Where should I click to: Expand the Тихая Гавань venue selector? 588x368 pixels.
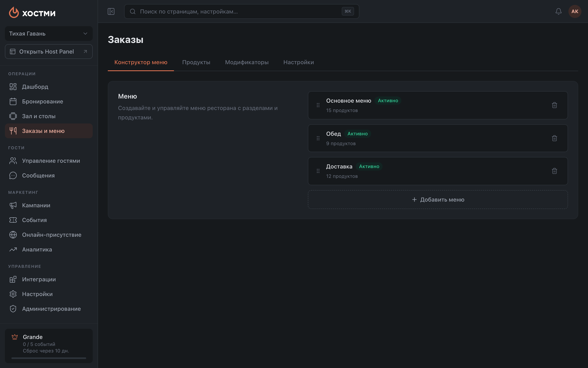[x=49, y=34]
